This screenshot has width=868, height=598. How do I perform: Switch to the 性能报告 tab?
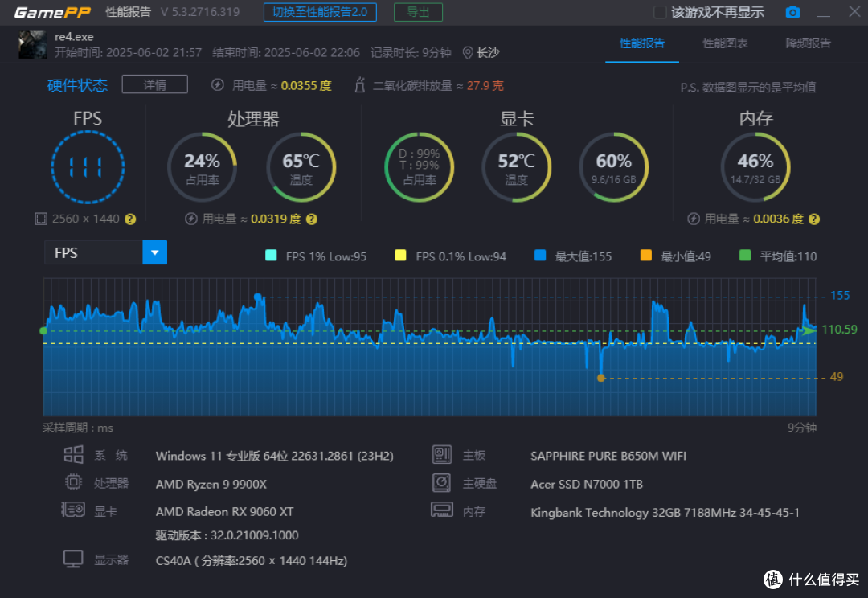(641, 43)
